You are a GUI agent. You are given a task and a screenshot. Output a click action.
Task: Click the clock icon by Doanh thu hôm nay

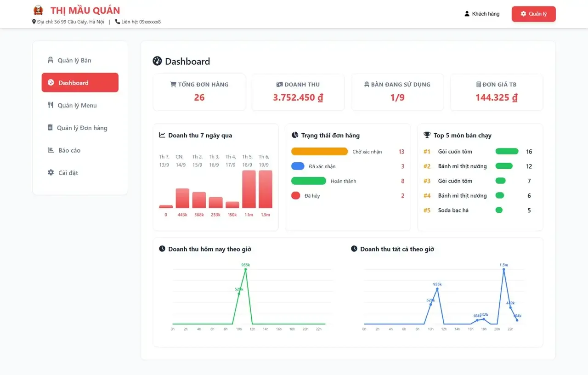click(x=162, y=249)
